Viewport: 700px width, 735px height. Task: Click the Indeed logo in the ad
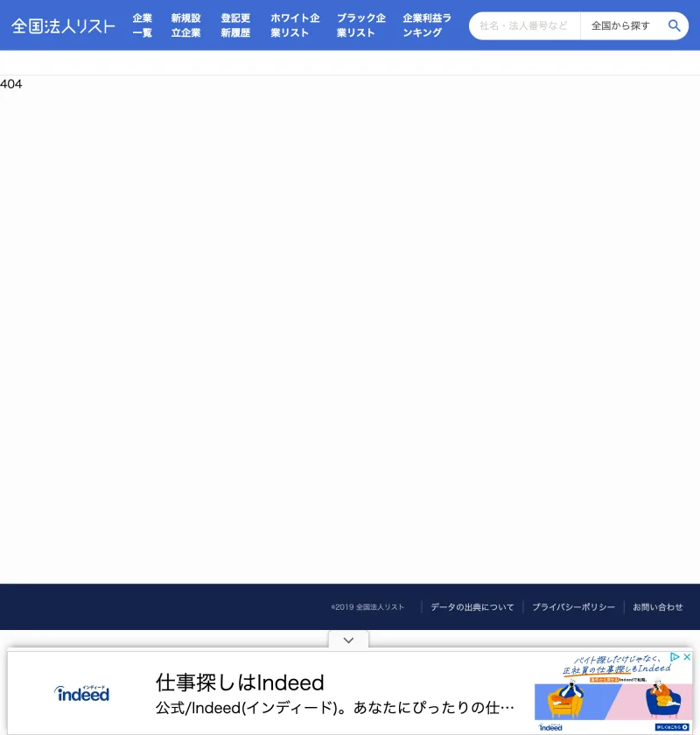click(82, 693)
